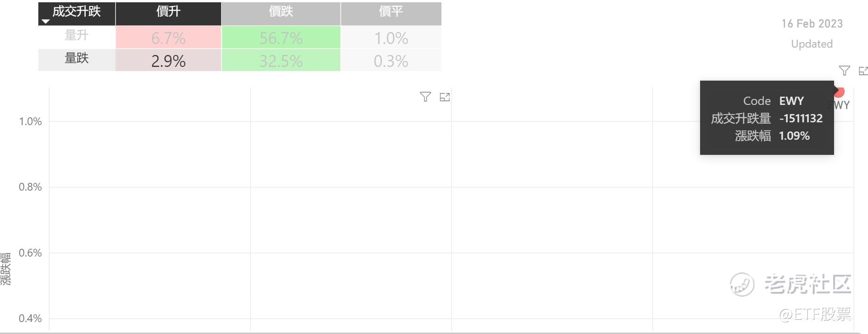
Task: Select the 價升 column header
Action: click(168, 12)
